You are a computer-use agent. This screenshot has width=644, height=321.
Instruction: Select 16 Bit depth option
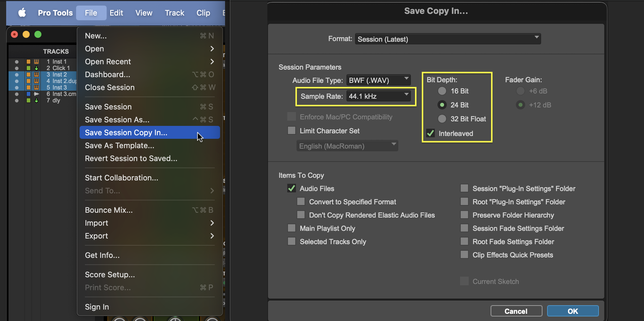[x=442, y=91]
